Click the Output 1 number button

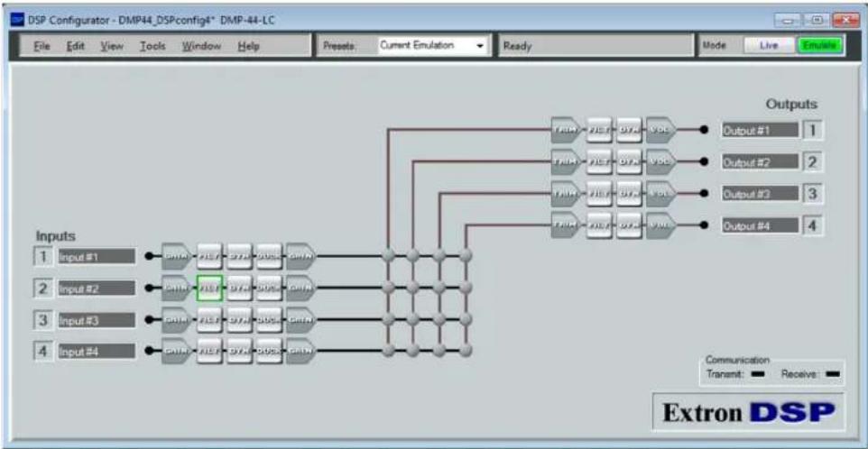813,131
